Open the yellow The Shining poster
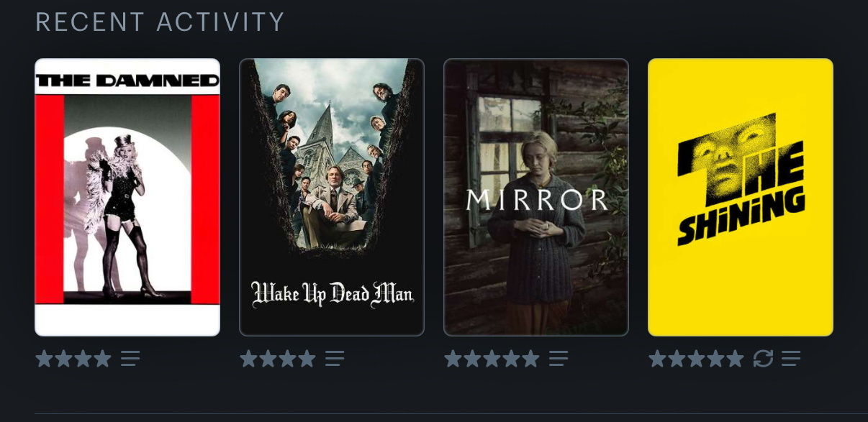The width and height of the screenshot is (868, 422). pos(741,197)
